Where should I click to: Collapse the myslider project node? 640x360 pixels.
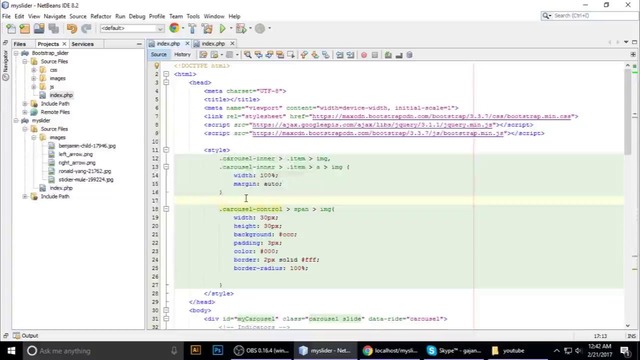coord(16,120)
